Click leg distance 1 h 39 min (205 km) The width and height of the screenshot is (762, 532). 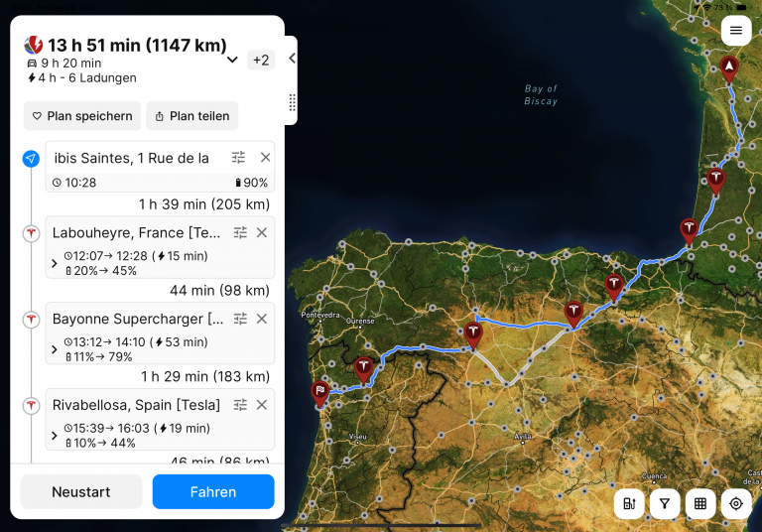pyautogui.click(x=204, y=204)
